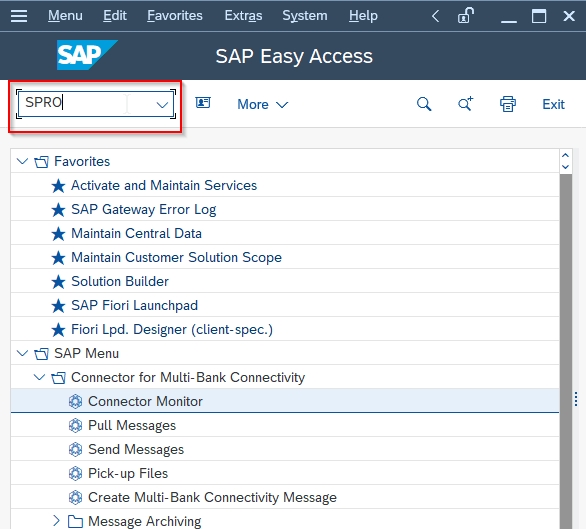Viewport: 586px width, 529px height.
Task: Click the Find Next magnifier-plus icon
Action: pos(466,104)
